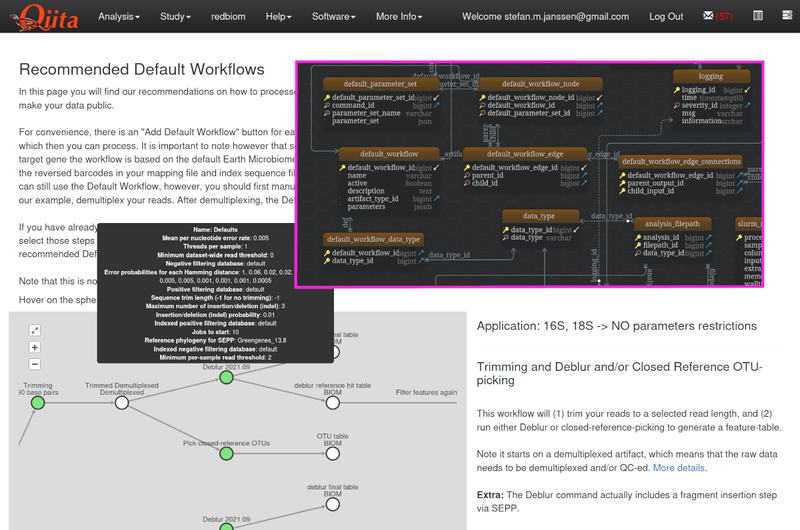Click the Application: 16S, 18S heading
Viewport: 800px width, 530px height.
point(617,326)
